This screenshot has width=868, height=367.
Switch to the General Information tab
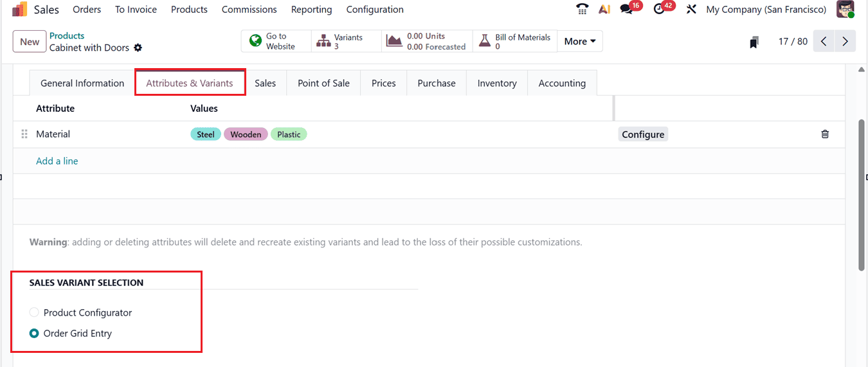(x=82, y=84)
